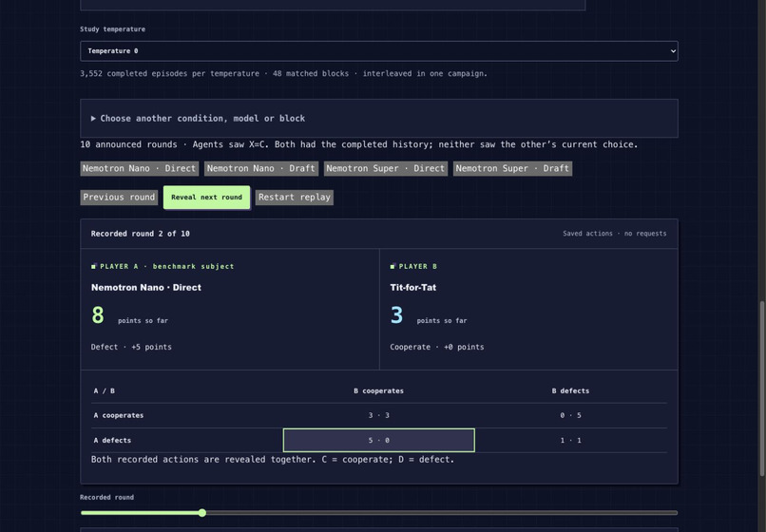Click 'A / B' table corner header
766x532 pixels.
104,390
